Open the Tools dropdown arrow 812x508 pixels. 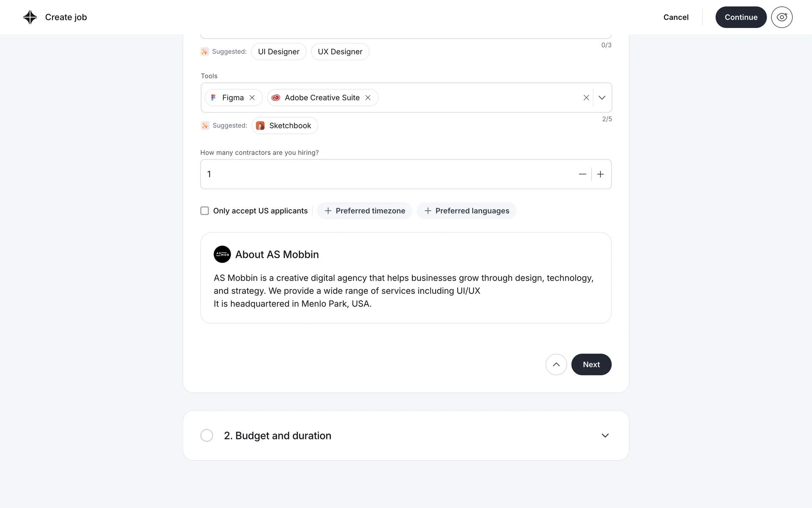pyautogui.click(x=602, y=98)
